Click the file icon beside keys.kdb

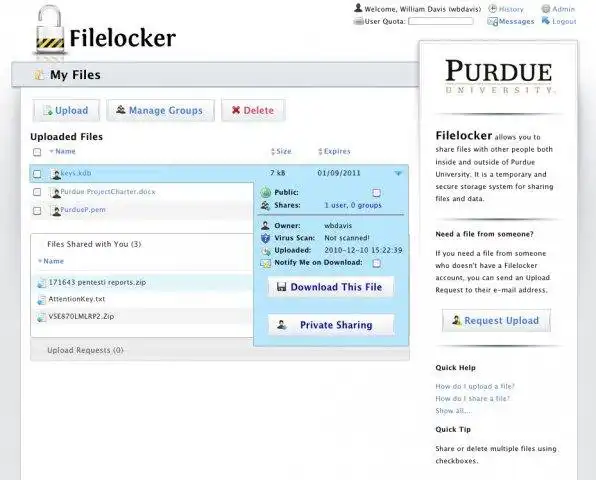(56, 174)
